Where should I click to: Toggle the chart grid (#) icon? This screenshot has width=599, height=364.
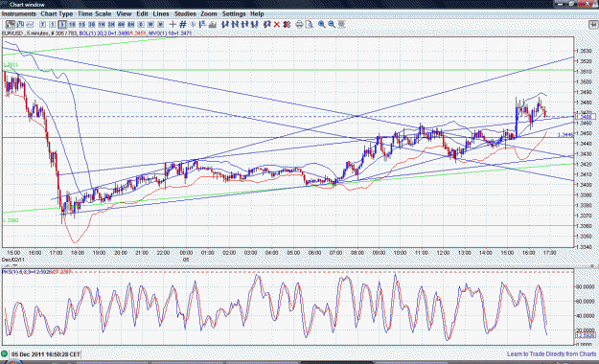click(x=183, y=25)
